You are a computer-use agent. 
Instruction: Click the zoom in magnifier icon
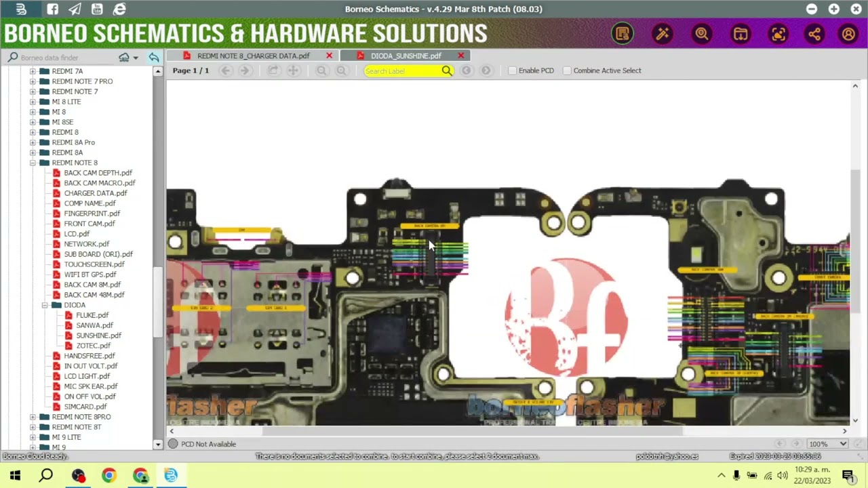(x=341, y=70)
